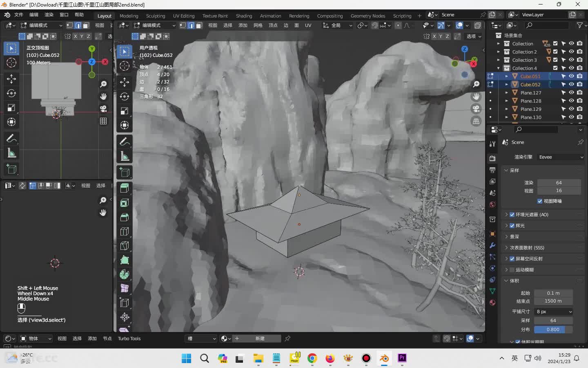Open the World properties tab
The width and height of the screenshot is (588, 368).
coord(492,204)
